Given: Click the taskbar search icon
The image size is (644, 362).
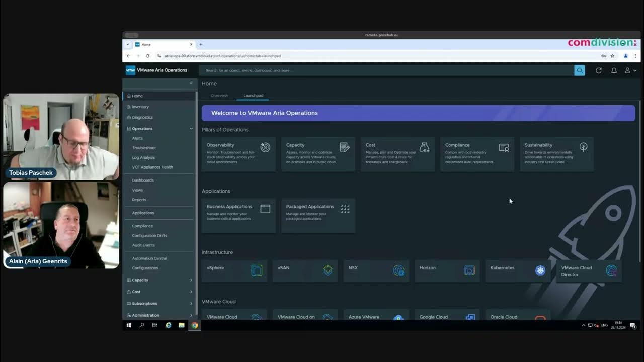Looking at the screenshot, I should (142, 325).
